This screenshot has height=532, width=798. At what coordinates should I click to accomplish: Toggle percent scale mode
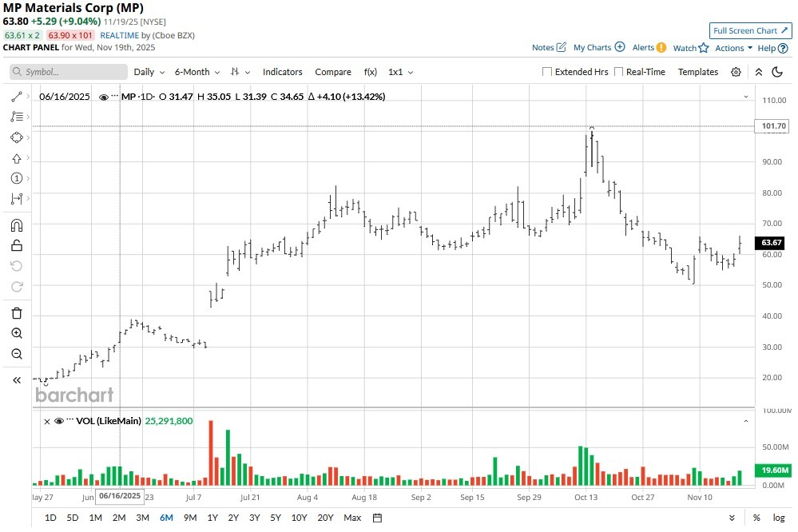[x=756, y=518]
